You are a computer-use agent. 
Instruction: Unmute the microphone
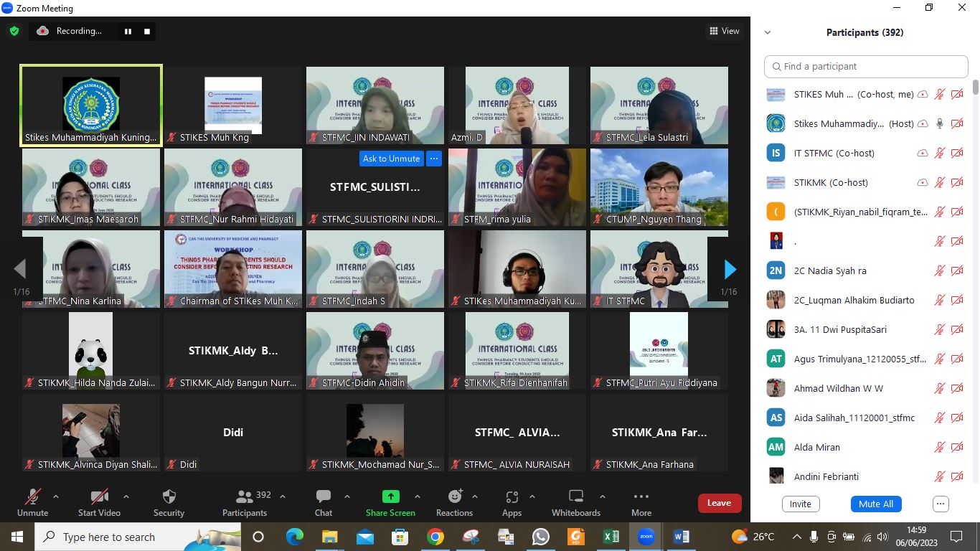point(32,503)
